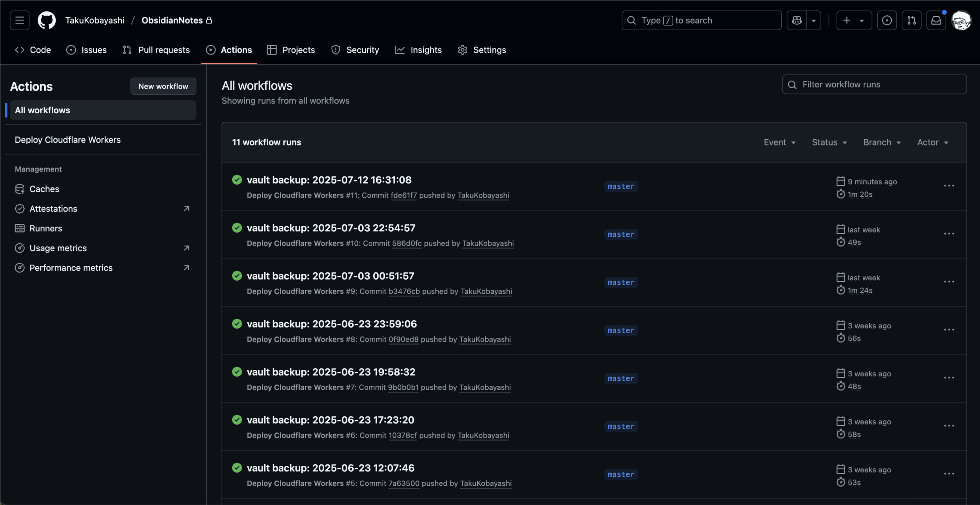
Task: Expand the Event filter dropdown
Action: [x=779, y=142]
